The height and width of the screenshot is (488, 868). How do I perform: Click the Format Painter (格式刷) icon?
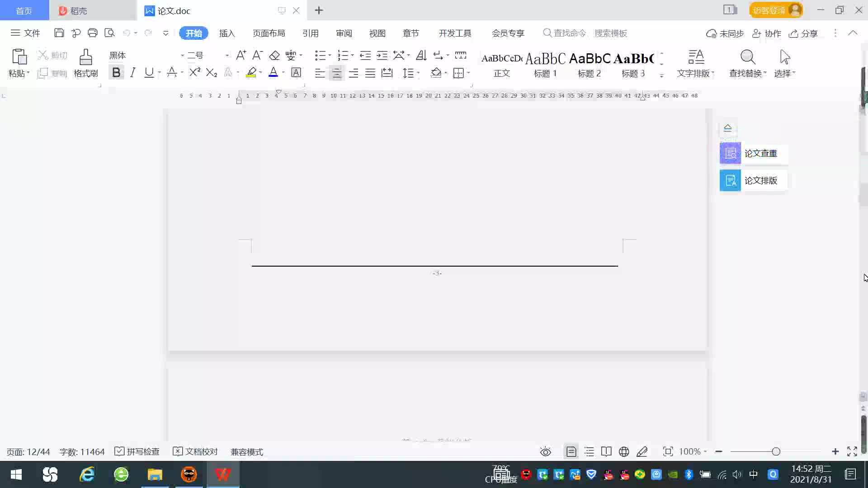tap(85, 58)
